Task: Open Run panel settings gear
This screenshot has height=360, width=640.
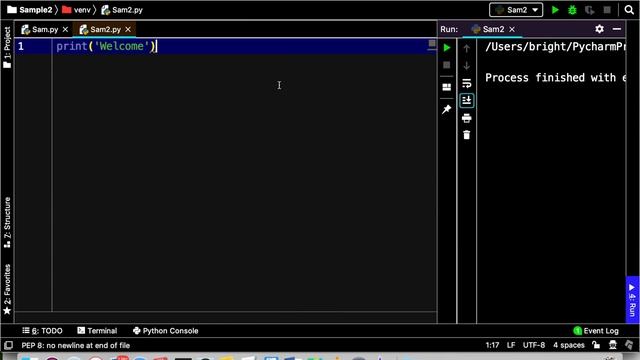Action: pos(599,29)
